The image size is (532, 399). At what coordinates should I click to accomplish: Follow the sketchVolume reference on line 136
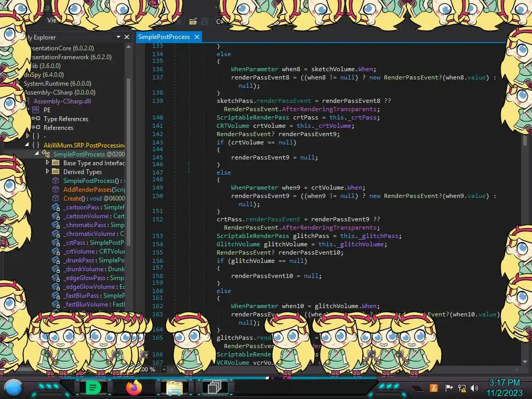tap(332, 69)
